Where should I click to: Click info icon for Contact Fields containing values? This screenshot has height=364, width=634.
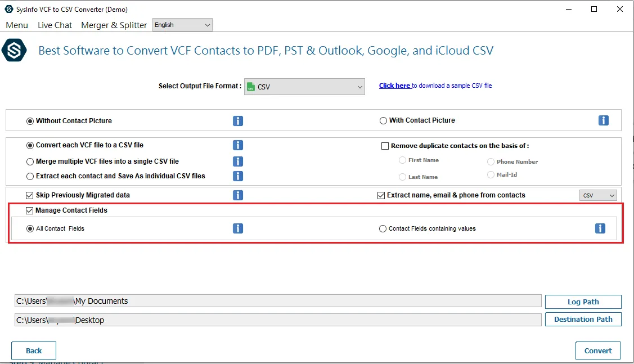click(x=600, y=228)
